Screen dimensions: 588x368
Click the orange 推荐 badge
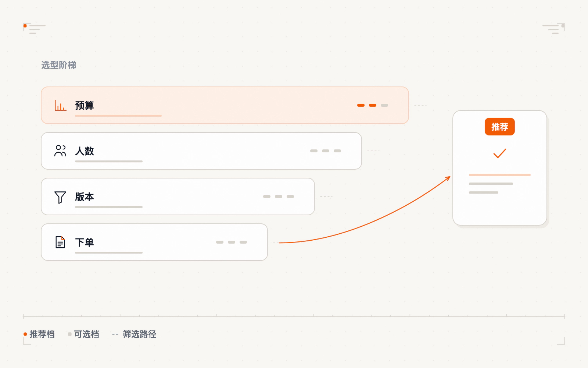(x=500, y=127)
